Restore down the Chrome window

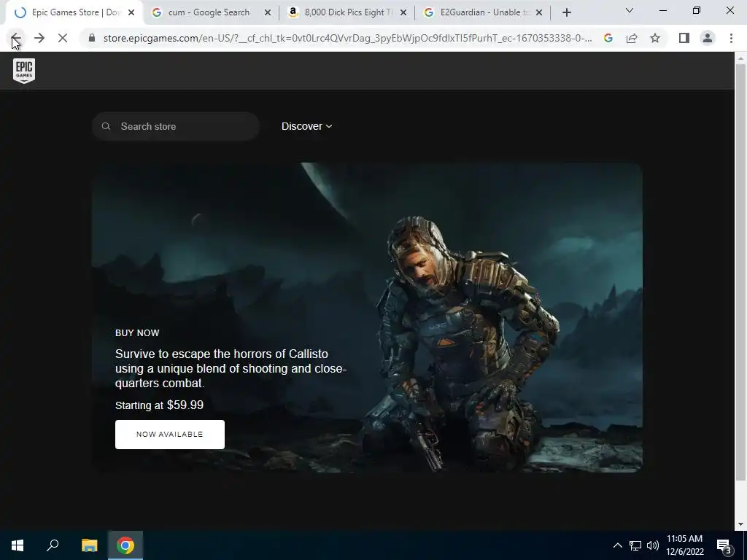point(697,10)
